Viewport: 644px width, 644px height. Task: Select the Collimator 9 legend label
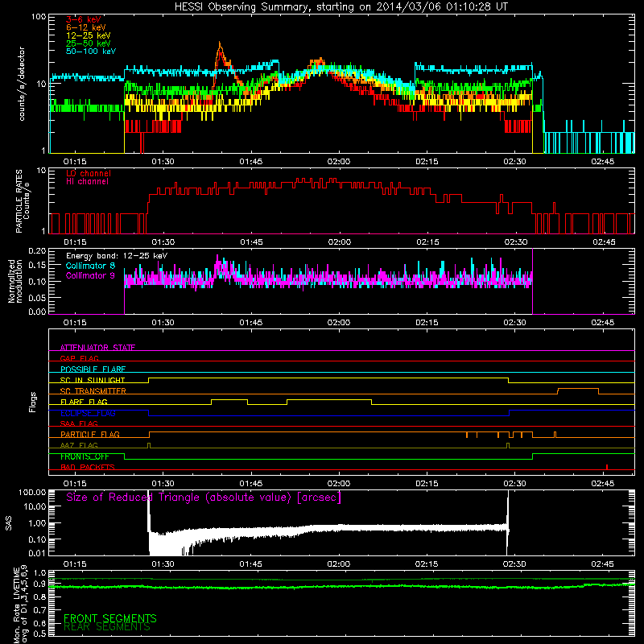(x=90, y=275)
